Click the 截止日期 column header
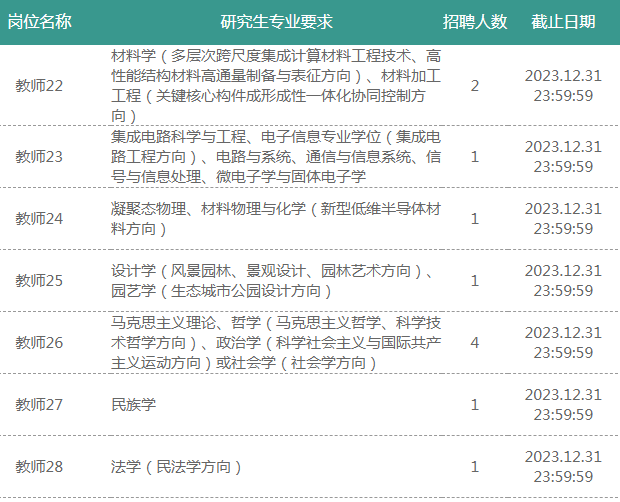This screenshot has width=620, height=502. pos(563,22)
